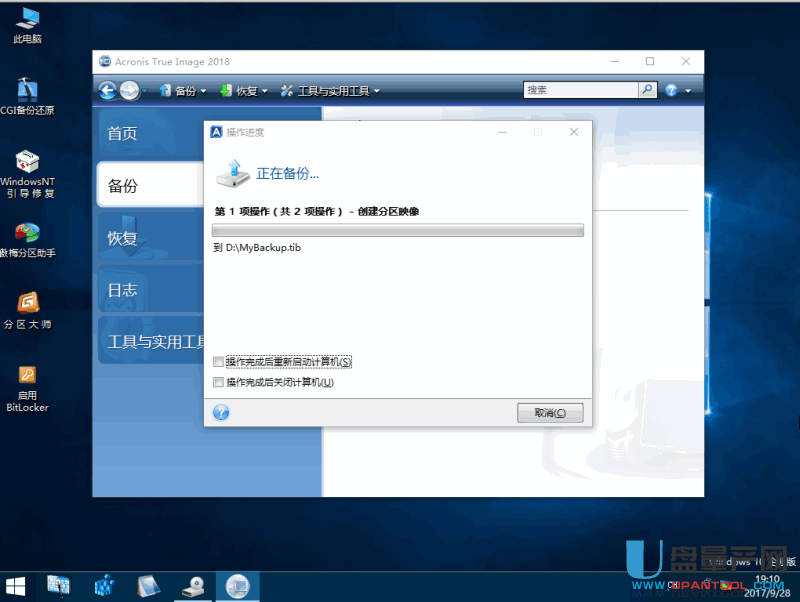The height and width of the screenshot is (602, 800).
Task: Click the 创建分区映像 operation status line
Action: coord(317,211)
